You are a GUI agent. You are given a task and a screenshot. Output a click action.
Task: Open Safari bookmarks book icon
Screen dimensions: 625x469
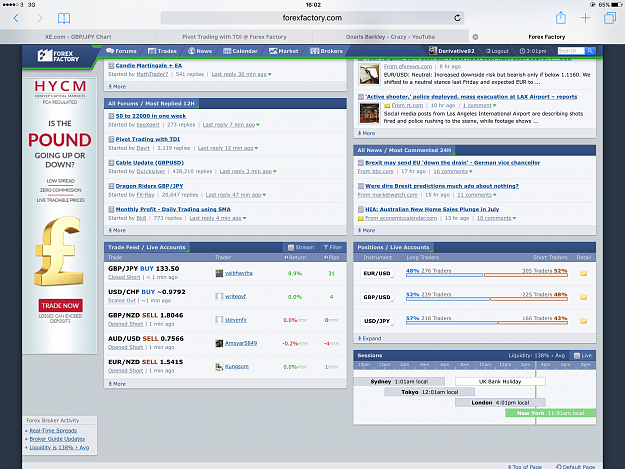[64, 18]
